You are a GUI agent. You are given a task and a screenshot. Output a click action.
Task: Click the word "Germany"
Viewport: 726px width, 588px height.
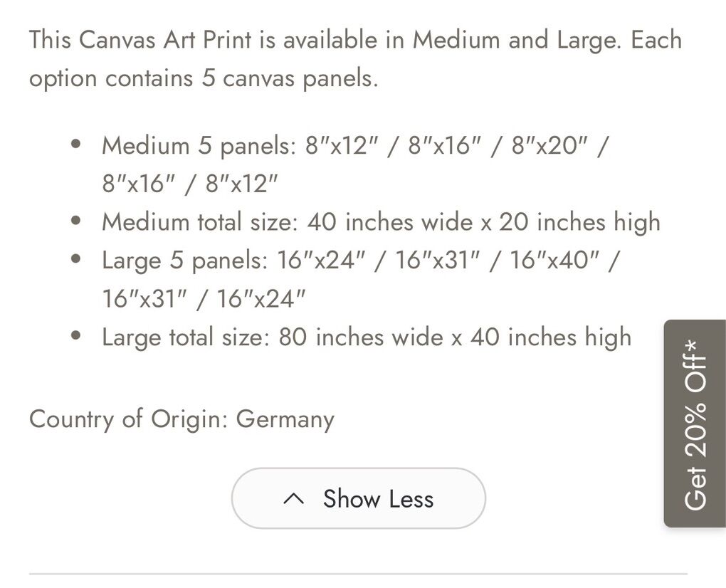285,419
